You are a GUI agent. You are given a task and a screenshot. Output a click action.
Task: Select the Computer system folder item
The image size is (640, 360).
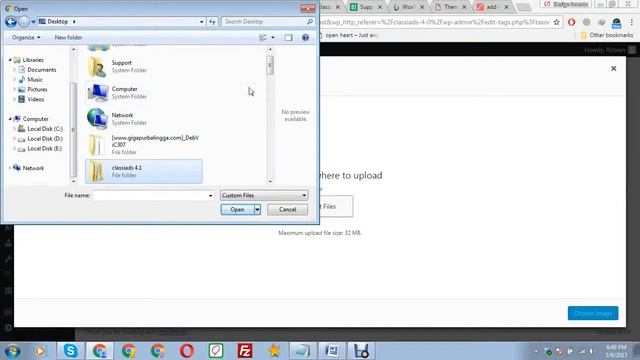[x=143, y=93]
